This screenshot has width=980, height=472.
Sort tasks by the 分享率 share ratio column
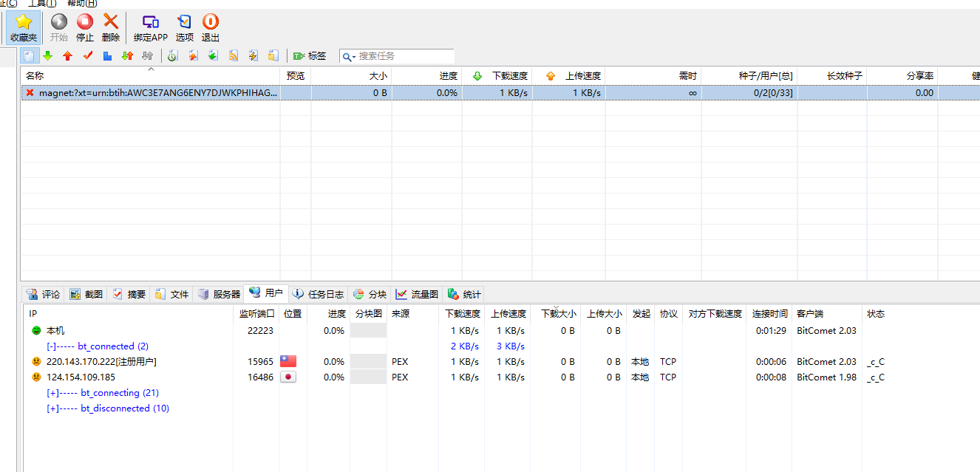(902, 75)
